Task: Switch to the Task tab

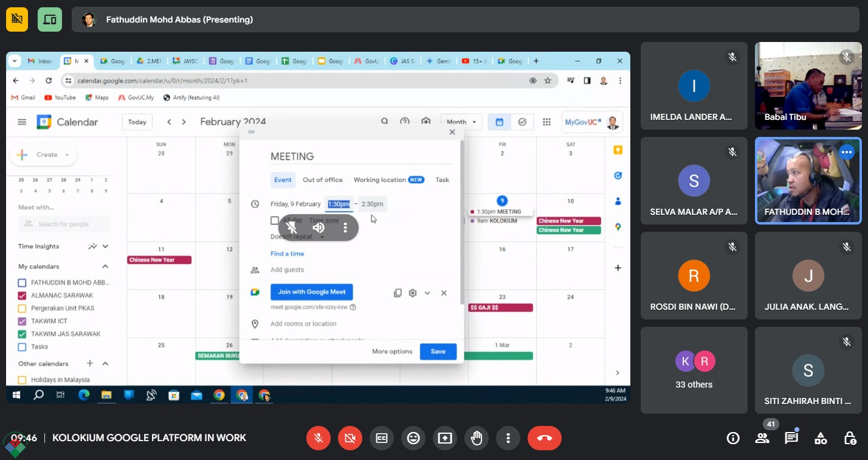Action: coord(443,179)
